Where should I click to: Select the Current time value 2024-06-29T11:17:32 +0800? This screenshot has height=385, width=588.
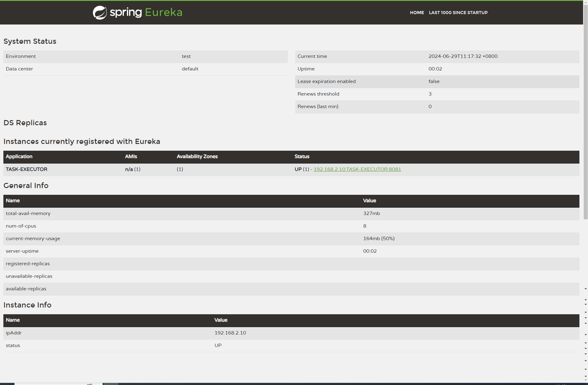coord(463,56)
